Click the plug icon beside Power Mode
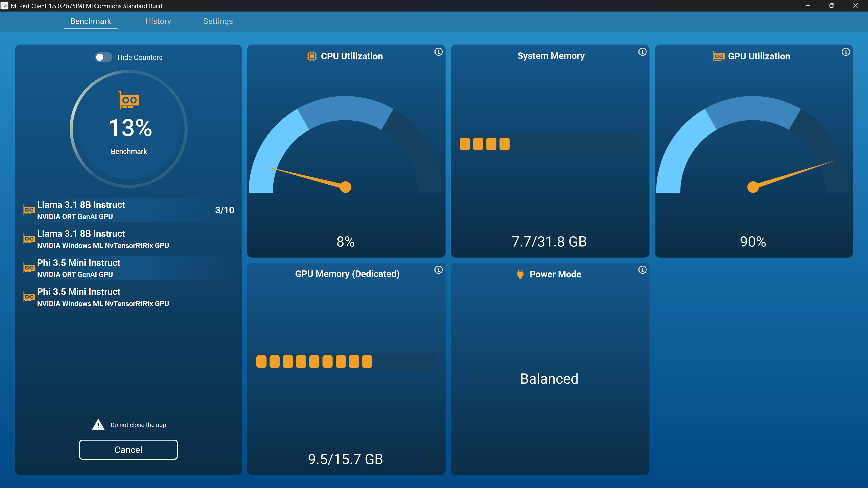The height and width of the screenshot is (488, 868). point(520,274)
